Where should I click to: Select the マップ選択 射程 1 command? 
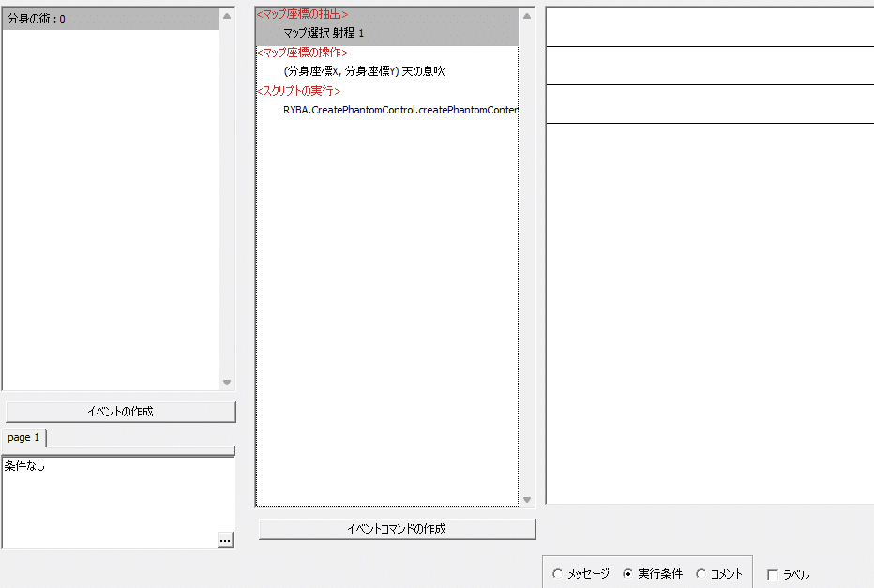point(322,31)
